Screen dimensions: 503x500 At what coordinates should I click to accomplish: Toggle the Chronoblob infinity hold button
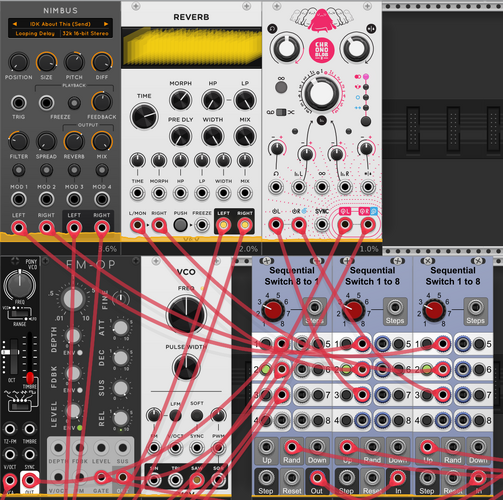281,87
